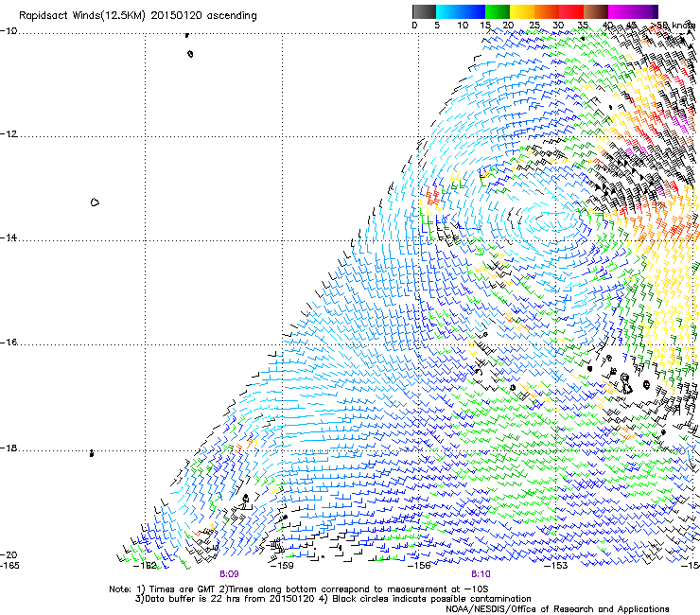
Task: Click the 'Times are GMT' note line
Action: click(299, 589)
